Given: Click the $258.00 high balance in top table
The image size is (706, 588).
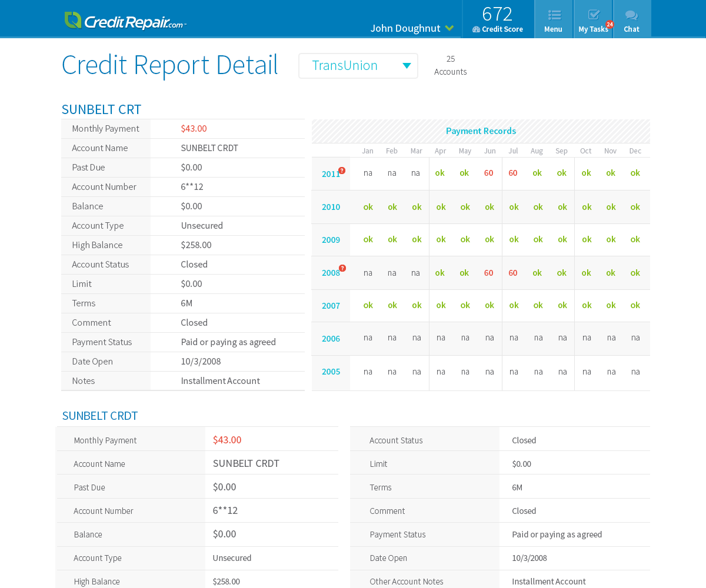Looking at the screenshot, I should [x=196, y=245].
